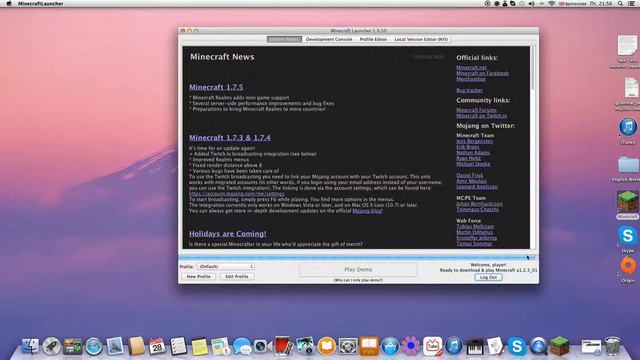Open the Merchandise official link
This screenshot has width=640, height=360.
(x=471, y=79)
